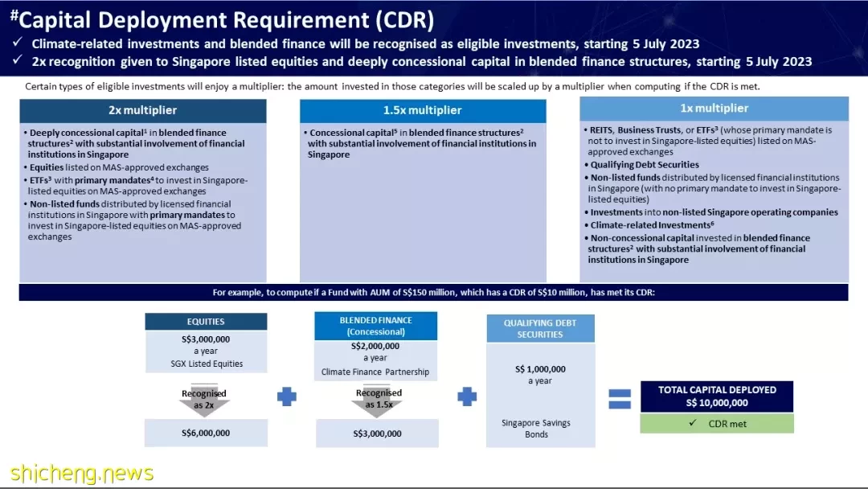Click 'Non-listed funds' bullet in 2x multiplier column

133,220
